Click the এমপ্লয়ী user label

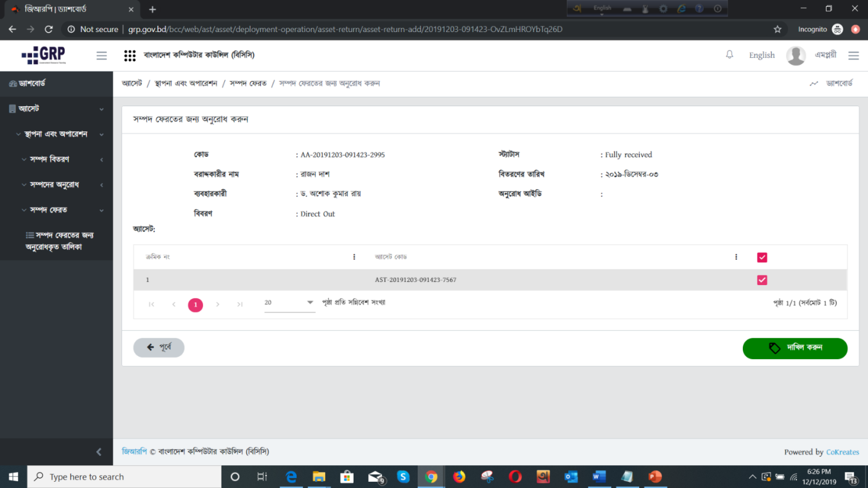pyautogui.click(x=825, y=55)
